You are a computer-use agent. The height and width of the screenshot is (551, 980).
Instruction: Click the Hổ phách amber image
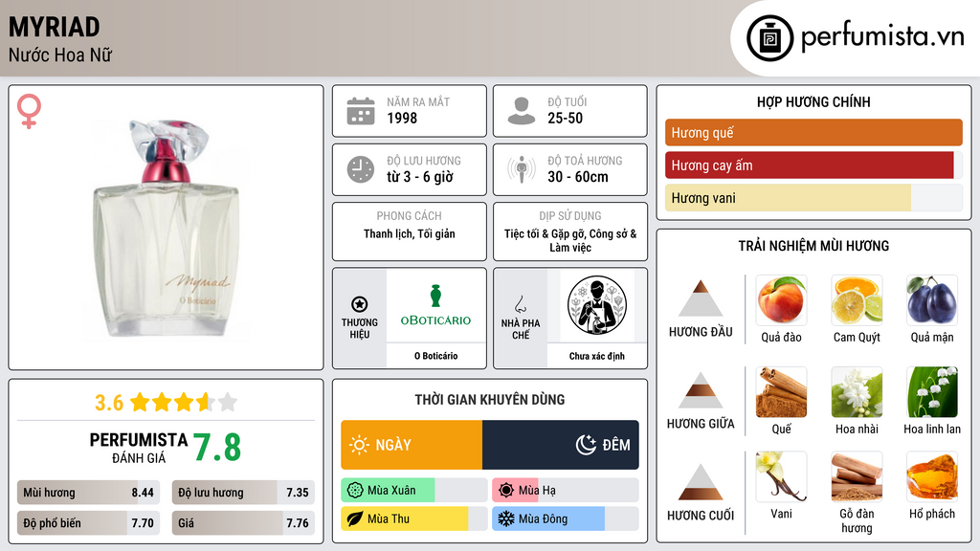click(x=932, y=477)
